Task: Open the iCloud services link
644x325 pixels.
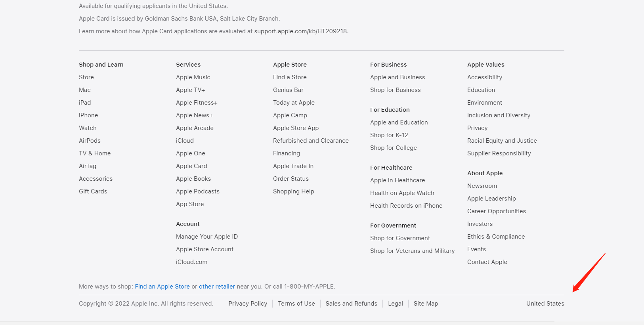Action: pyautogui.click(x=185, y=141)
